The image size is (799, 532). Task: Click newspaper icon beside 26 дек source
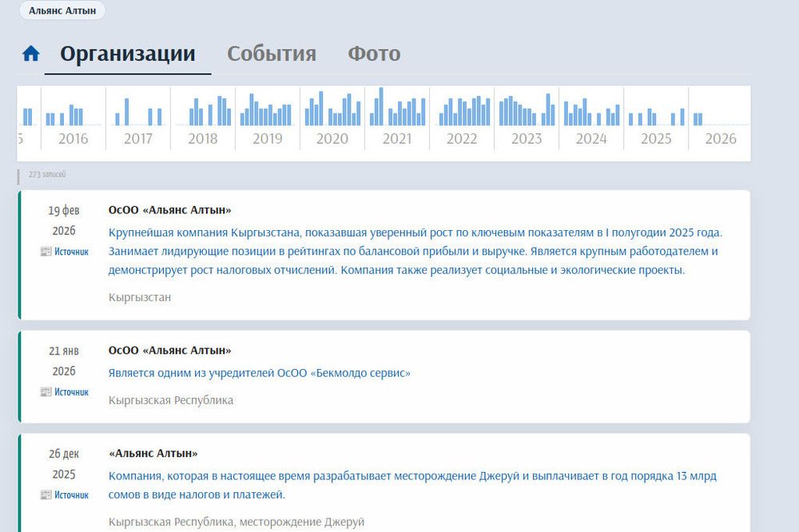click(46, 494)
